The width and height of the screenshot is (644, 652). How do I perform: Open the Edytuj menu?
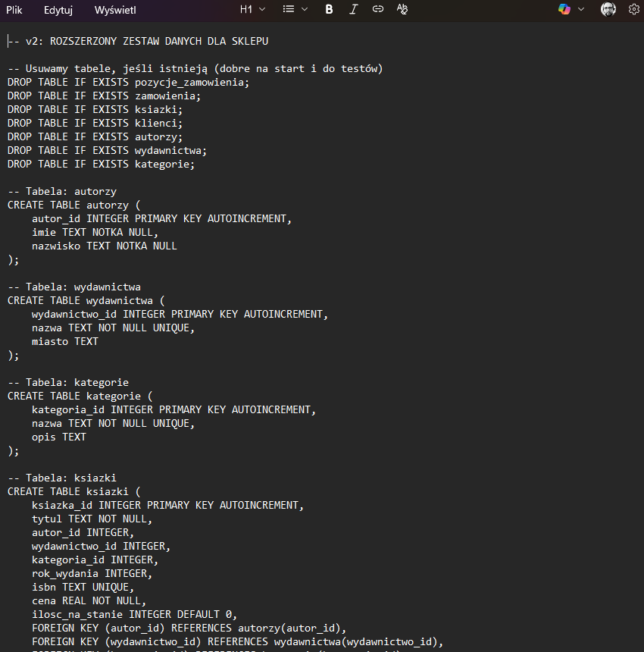tap(58, 9)
